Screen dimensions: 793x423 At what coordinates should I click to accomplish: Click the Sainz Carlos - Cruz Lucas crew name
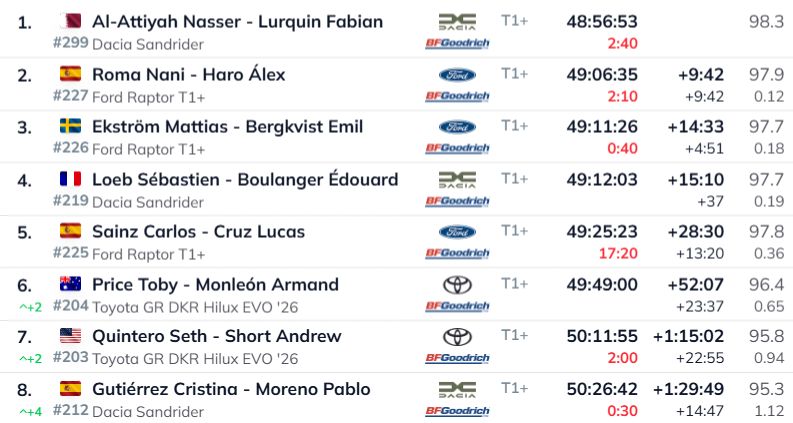tap(198, 232)
